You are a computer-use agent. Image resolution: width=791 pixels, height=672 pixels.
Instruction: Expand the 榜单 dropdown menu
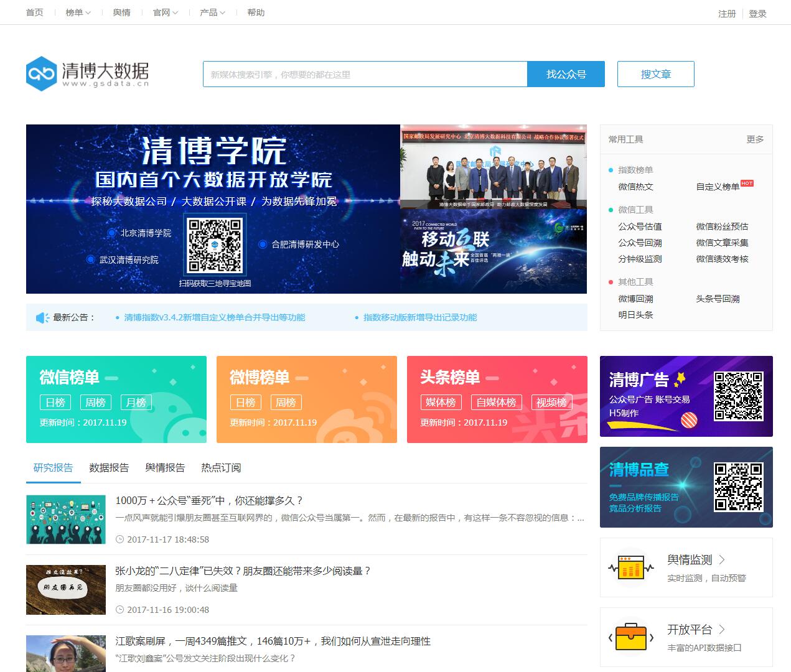[78, 12]
